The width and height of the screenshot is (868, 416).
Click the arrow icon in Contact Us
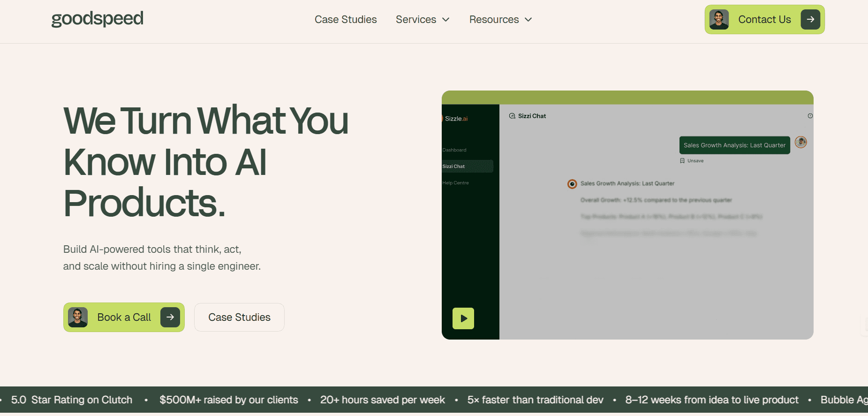pos(810,20)
